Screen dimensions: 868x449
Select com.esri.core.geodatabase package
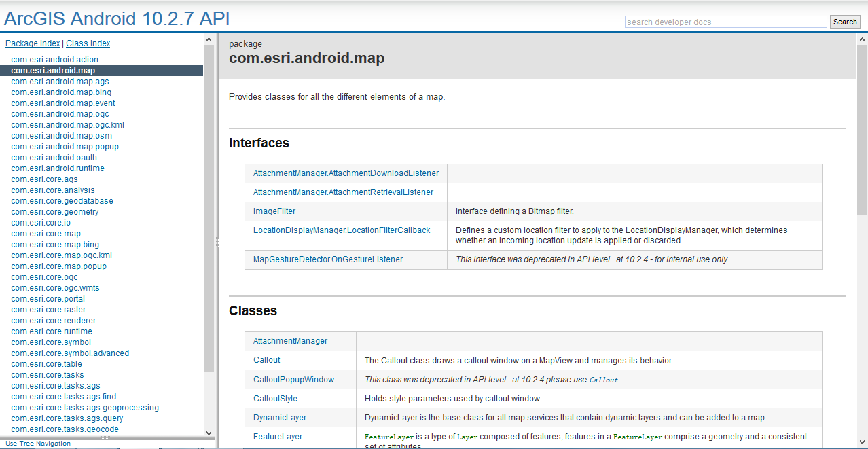click(x=62, y=201)
